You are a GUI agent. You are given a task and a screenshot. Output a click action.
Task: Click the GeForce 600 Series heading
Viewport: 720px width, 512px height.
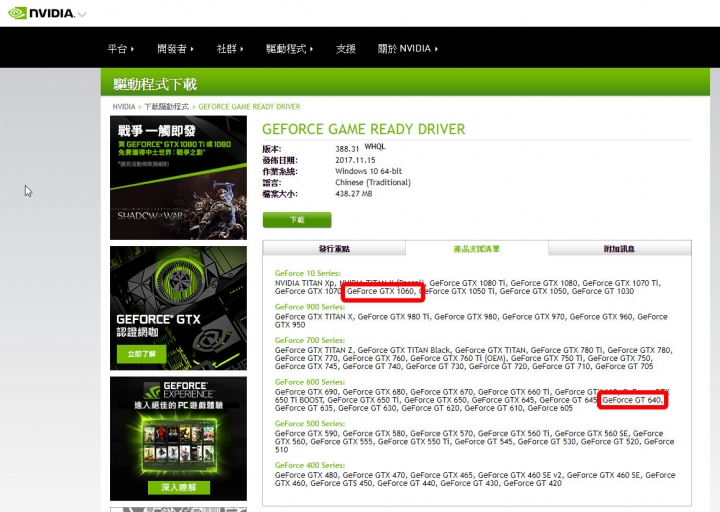point(309,382)
